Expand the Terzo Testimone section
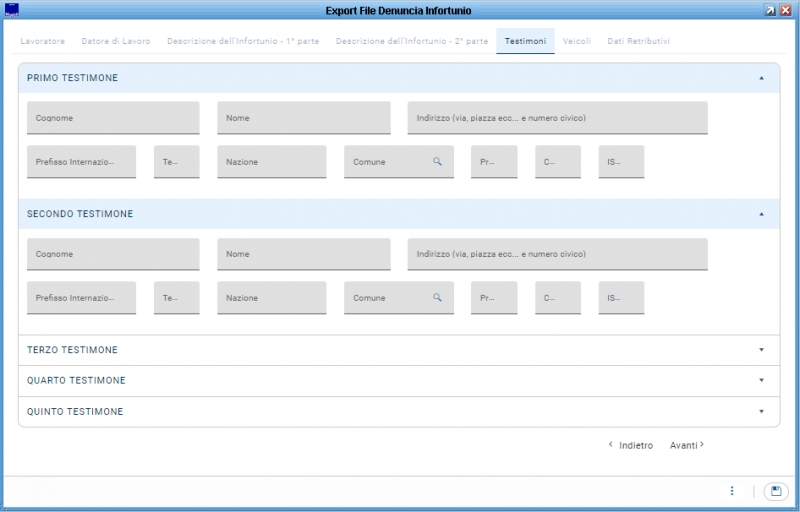 pyautogui.click(x=761, y=350)
